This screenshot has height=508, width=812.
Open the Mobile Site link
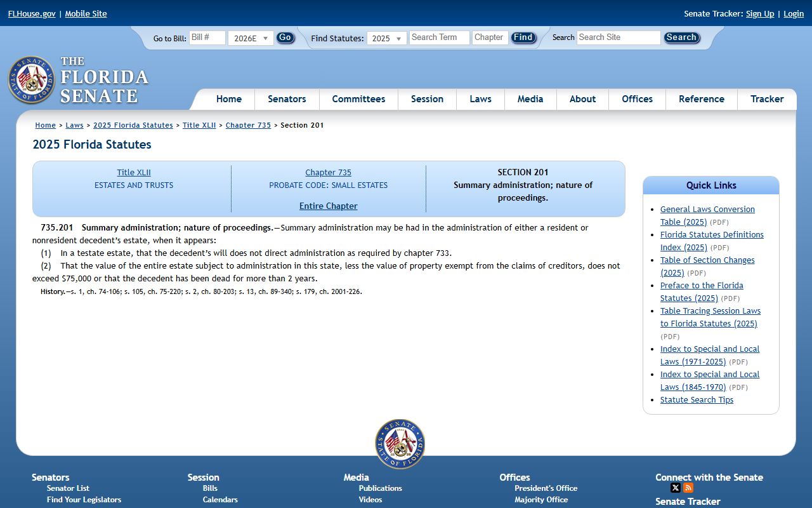tap(86, 13)
